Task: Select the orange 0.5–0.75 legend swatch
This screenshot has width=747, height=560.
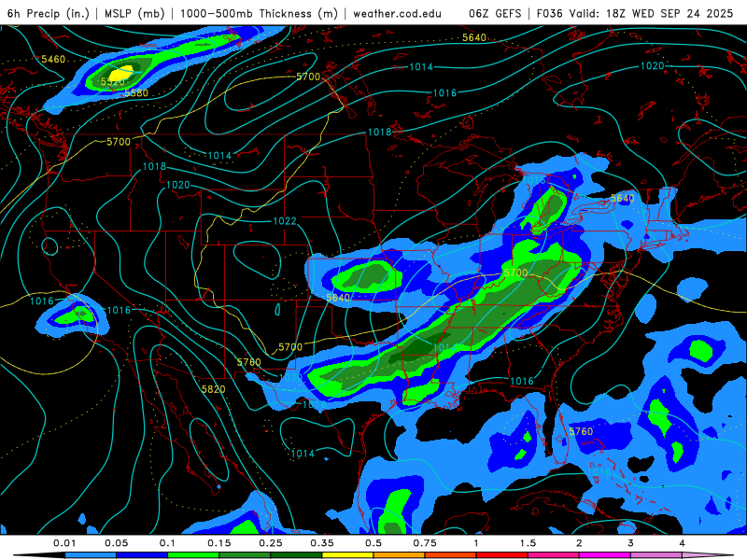Action: click(400, 555)
